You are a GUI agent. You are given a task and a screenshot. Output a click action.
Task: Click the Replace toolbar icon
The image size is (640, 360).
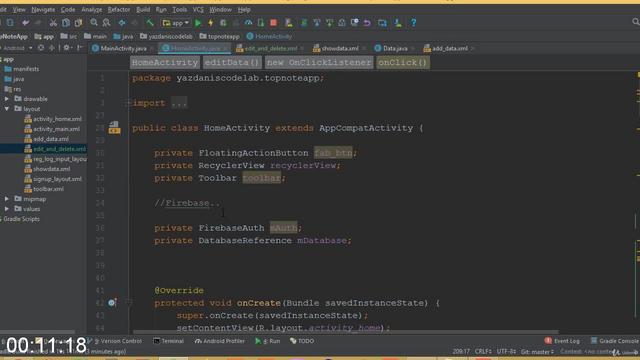click(x=107, y=23)
